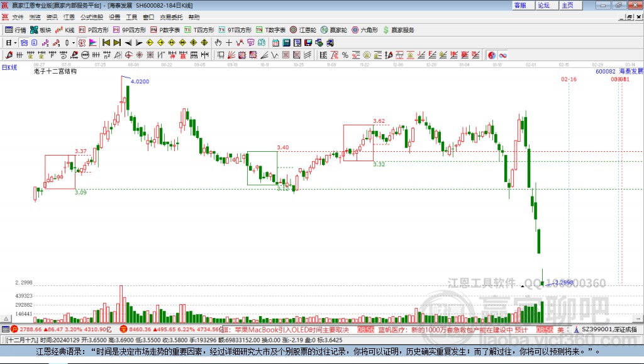Screen dimensions: 644x364
Task: Open the T数字表 tool
Action: [x=270, y=30]
